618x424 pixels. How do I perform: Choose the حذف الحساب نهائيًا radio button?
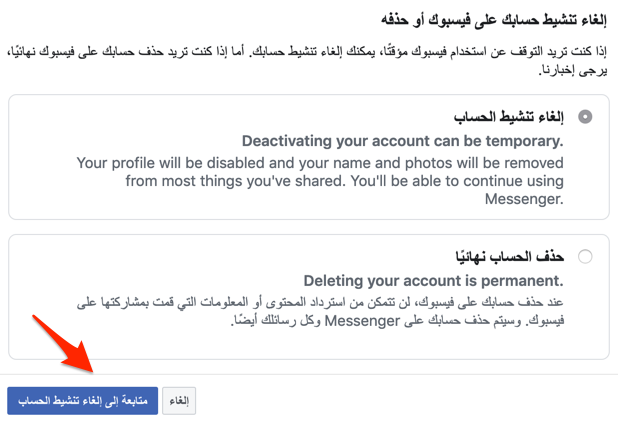585,257
